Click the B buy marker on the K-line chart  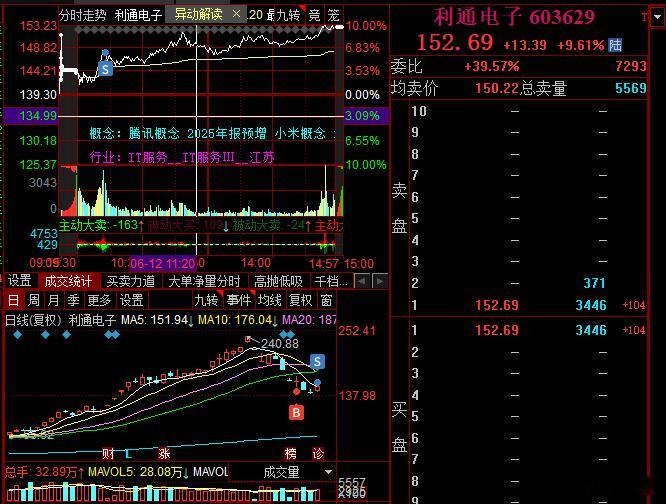point(296,412)
